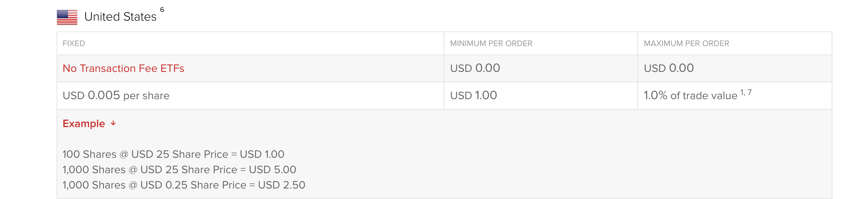Screen dimensions: 868x199
Task: Select the MINIMUM PER ORDER header
Action: (491, 44)
